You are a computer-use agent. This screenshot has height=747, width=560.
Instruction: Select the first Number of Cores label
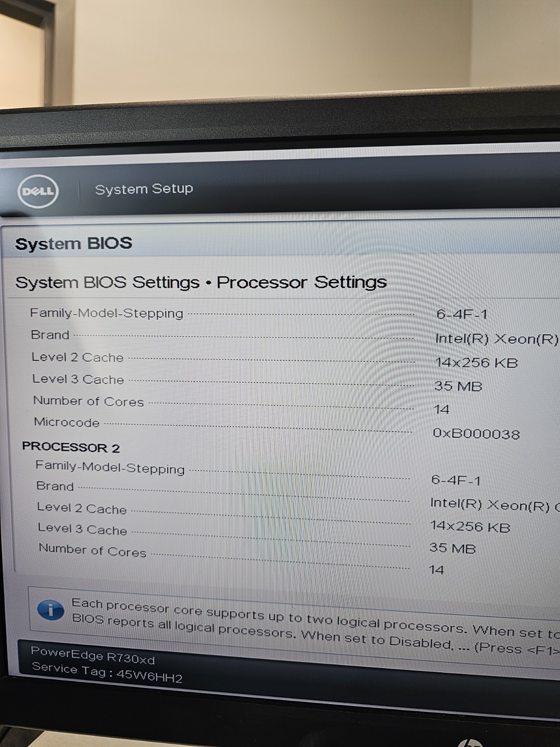[88, 401]
